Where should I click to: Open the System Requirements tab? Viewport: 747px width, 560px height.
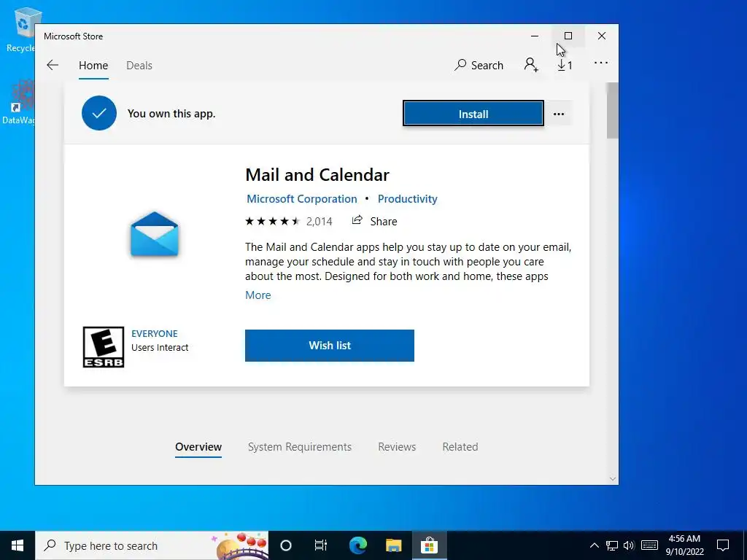tap(300, 447)
